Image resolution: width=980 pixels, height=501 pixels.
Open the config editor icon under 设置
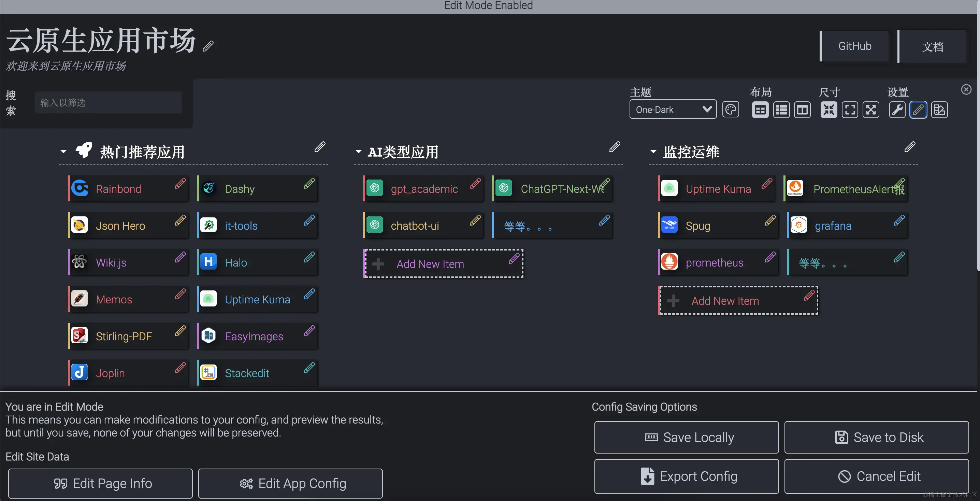pos(940,110)
